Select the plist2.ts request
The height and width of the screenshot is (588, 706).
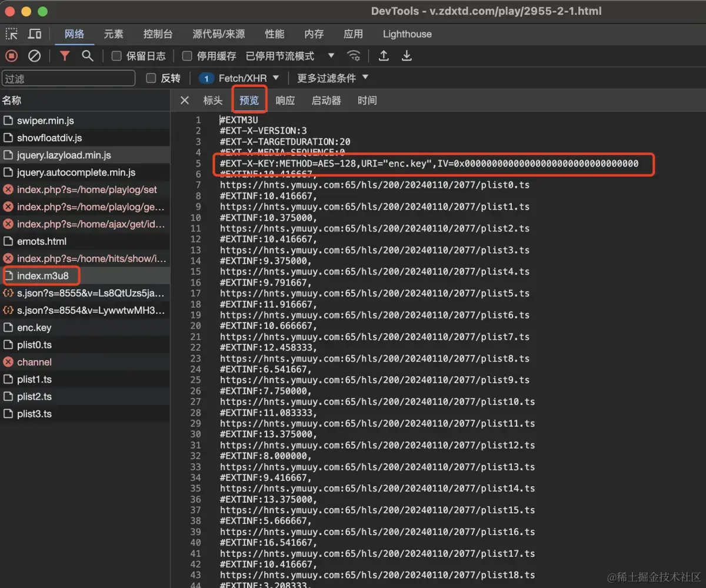[x=85, y=396]
